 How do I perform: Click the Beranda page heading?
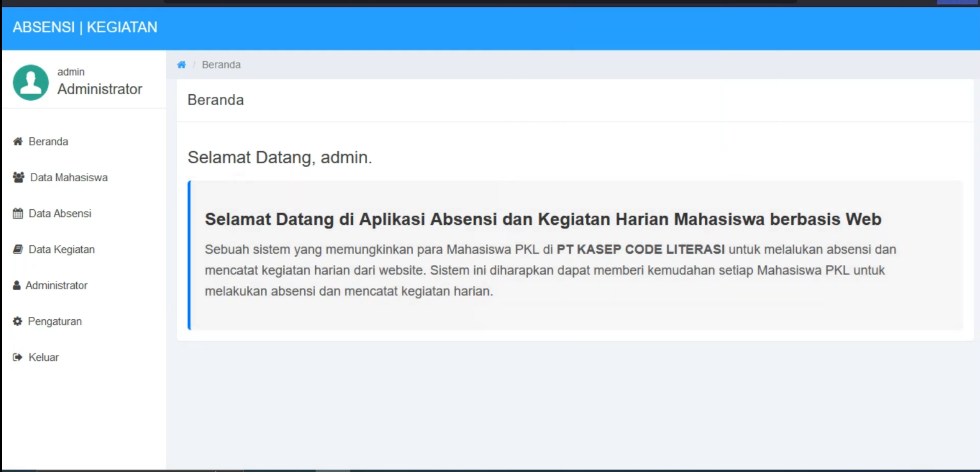[215, 100]
